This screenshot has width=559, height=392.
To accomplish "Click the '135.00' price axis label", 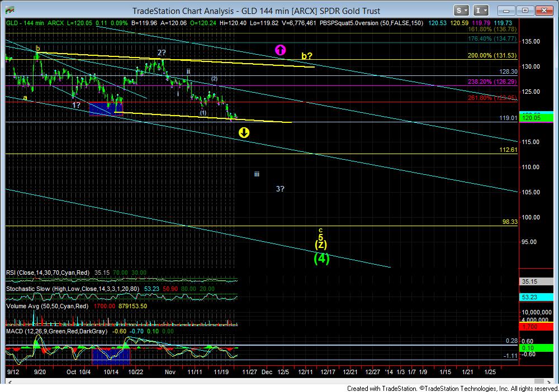I will pyautogui.click(x=531, y=42).
